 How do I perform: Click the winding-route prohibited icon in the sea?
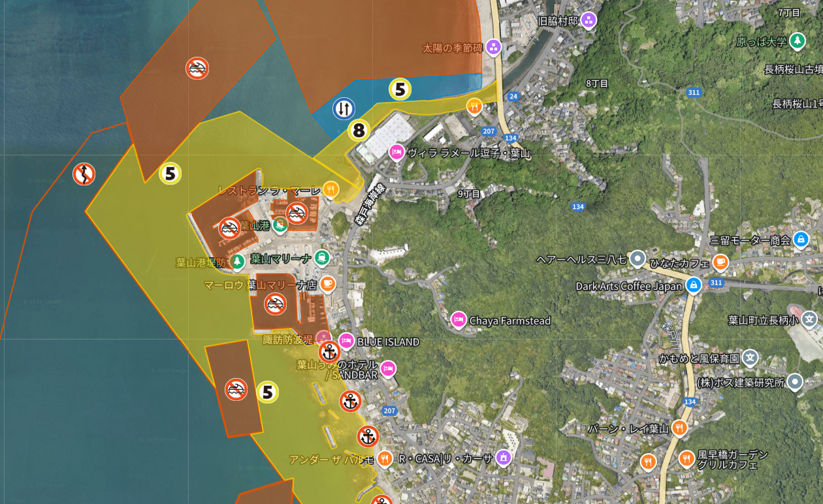point(84,174)
